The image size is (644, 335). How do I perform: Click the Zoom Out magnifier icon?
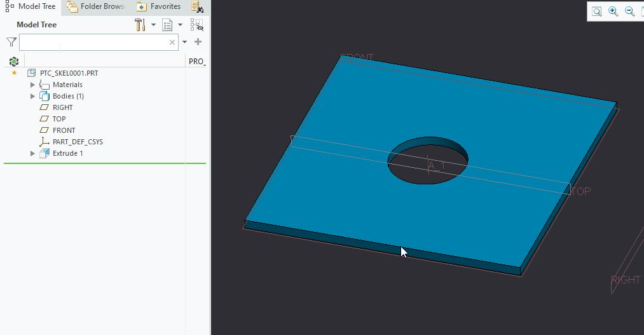pyautogui.click(x=629, y=11)
